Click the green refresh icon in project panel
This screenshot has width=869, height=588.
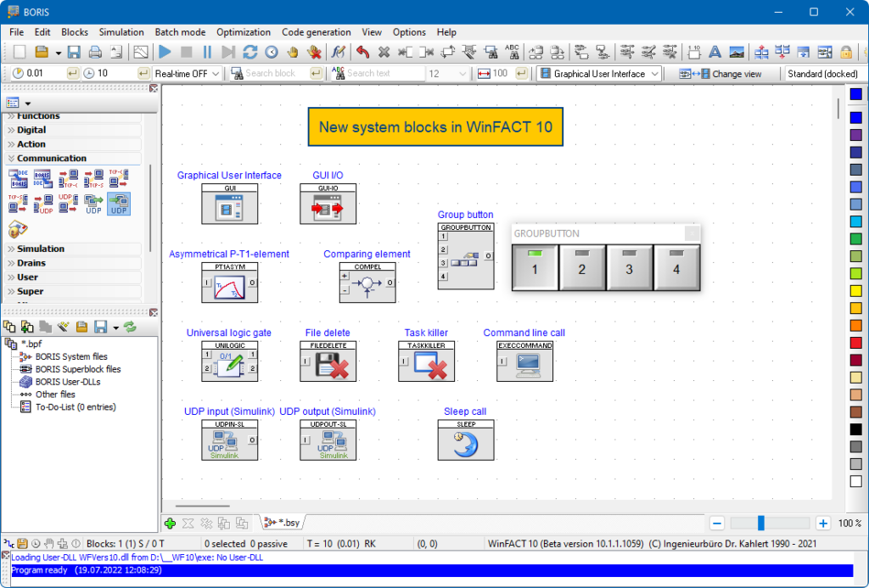[130, 327]
